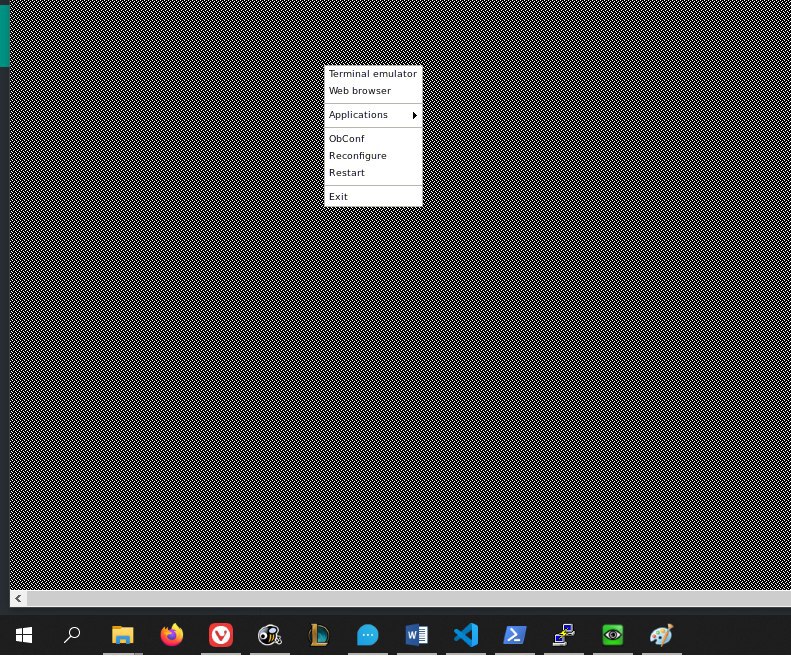Image resolution: width=791 pixels, height=661 pixels.
Task: Open the Applications submenu entry
Action: coord(373,115)
